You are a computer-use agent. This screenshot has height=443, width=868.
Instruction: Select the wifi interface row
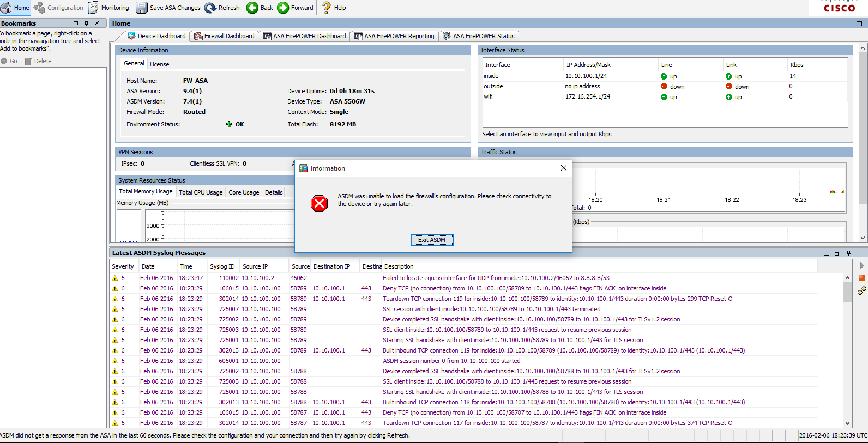[665, 97]
